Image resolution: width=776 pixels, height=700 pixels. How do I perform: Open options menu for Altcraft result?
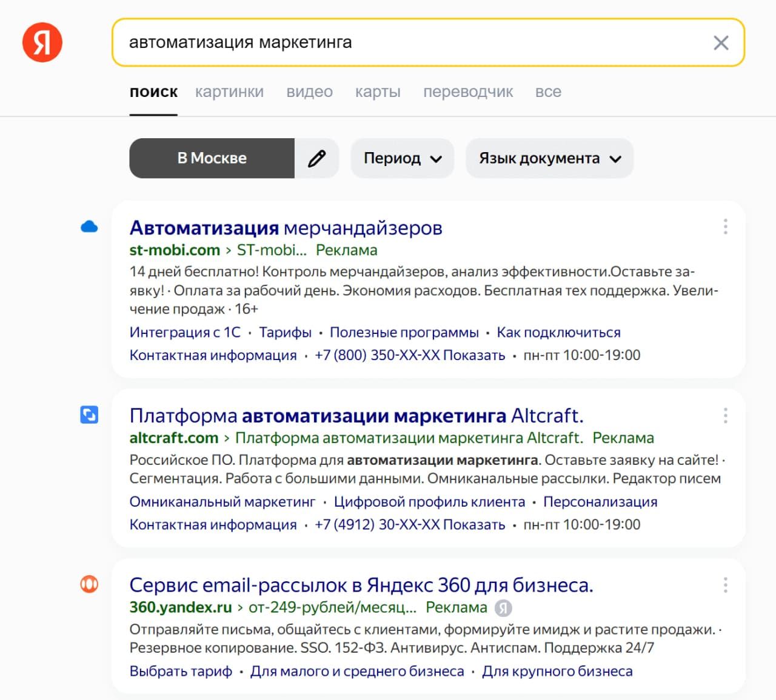pos(725,415)
